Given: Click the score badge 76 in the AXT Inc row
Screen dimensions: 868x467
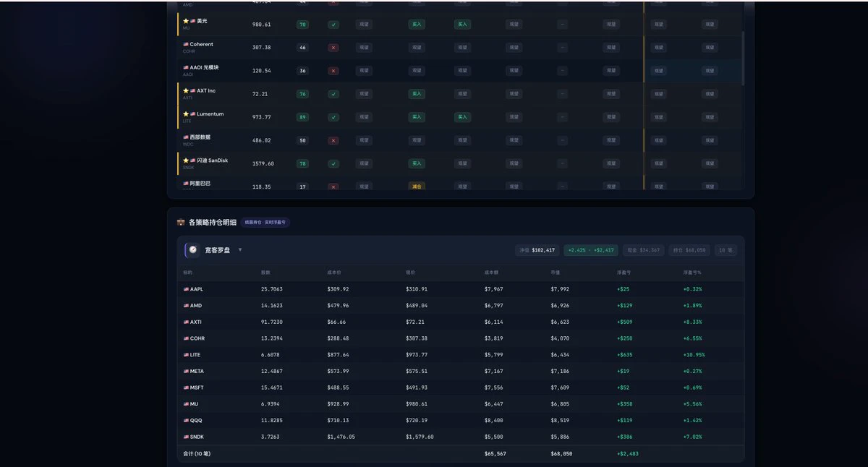Looking at the screenshot, I should coord(302,94).
